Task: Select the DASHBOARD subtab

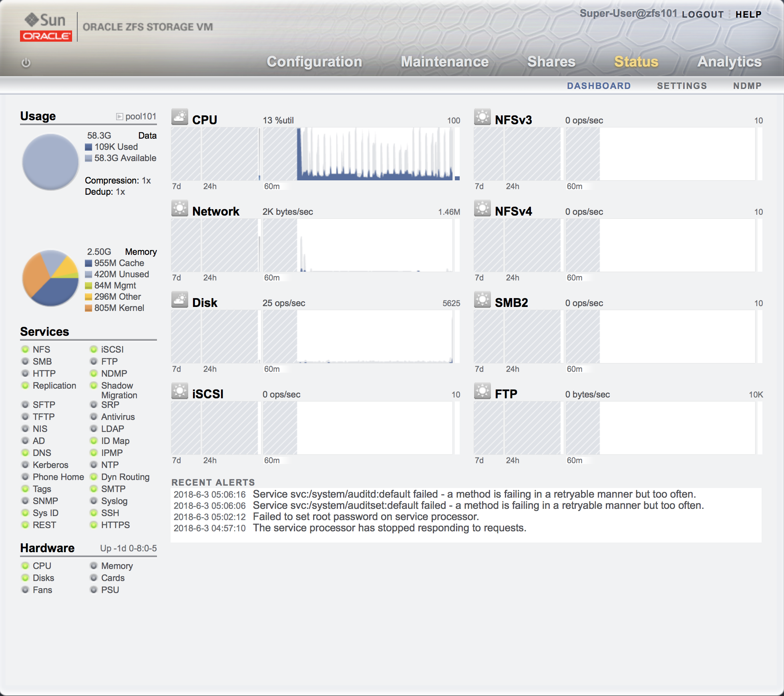Action: (x=599, y=86)
